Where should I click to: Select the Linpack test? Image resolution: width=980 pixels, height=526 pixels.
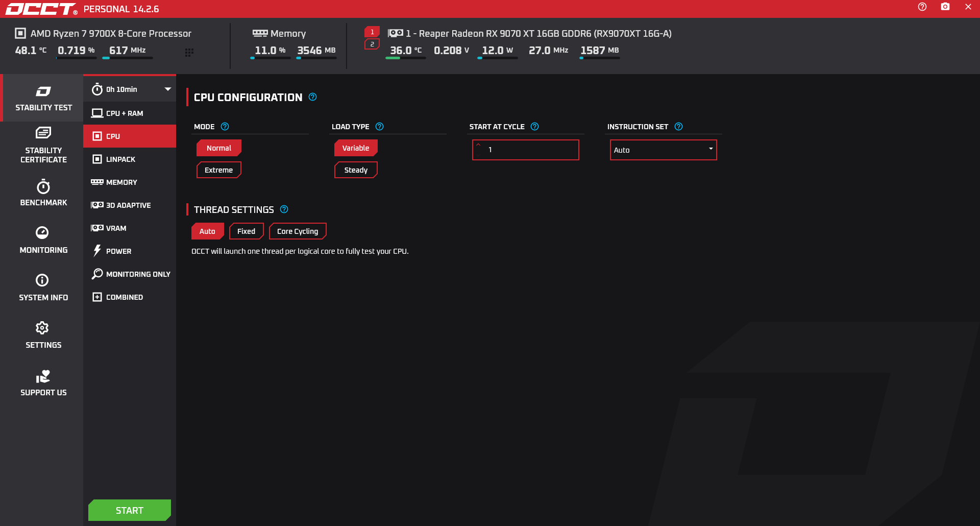click(x=130, y=159)
